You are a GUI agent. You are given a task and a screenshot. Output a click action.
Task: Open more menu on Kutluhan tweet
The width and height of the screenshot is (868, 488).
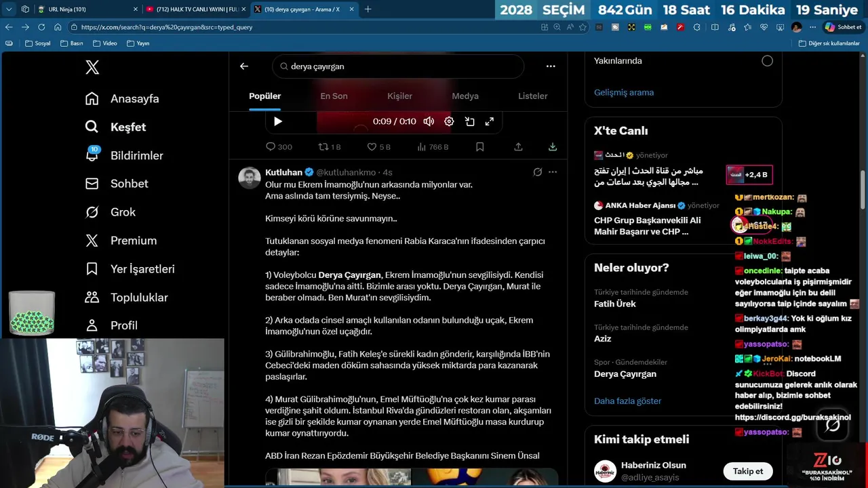pyautogui.click(x=553, y=172)
